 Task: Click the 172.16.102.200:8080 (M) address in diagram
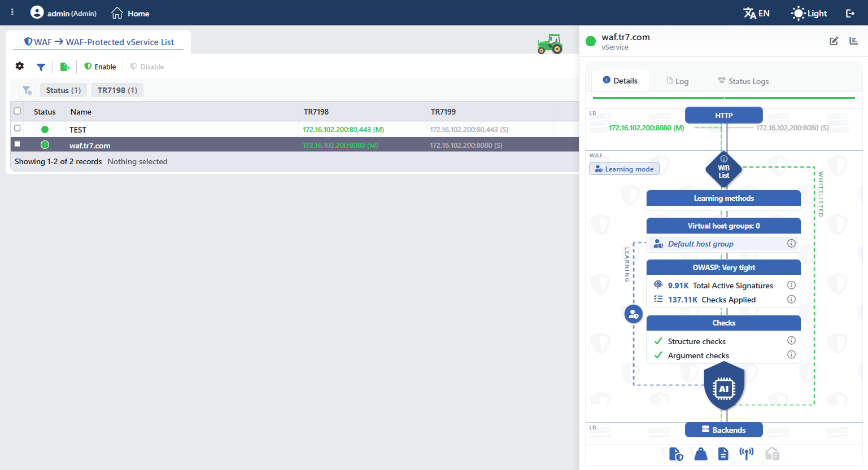click(647, 128)
